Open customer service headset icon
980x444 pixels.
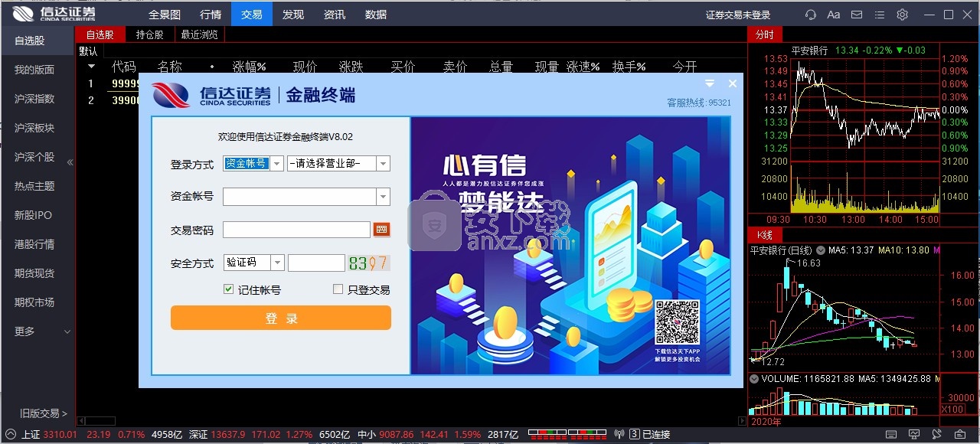point(811,15)
